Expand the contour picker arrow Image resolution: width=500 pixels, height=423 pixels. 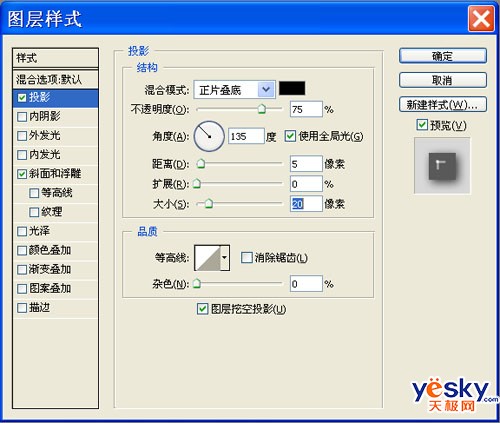click(x=225, y=258)
